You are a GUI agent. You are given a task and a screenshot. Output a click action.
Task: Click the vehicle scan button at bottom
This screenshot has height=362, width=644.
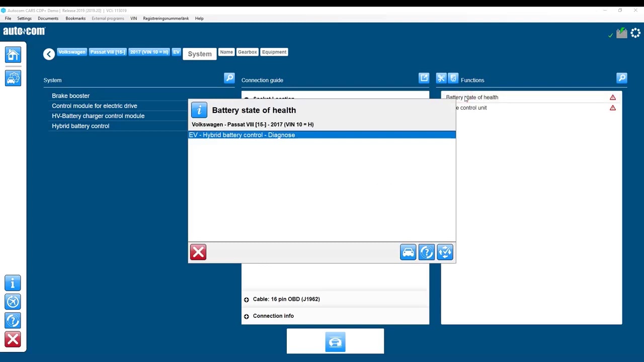tap(335, 341)
